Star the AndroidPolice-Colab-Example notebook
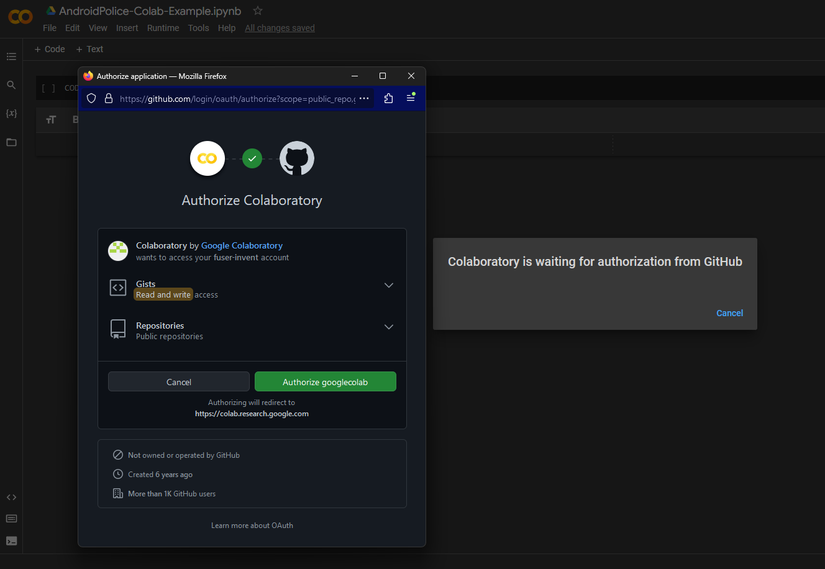The height and width of the screenshot is (569, 825). click(258, 11)
